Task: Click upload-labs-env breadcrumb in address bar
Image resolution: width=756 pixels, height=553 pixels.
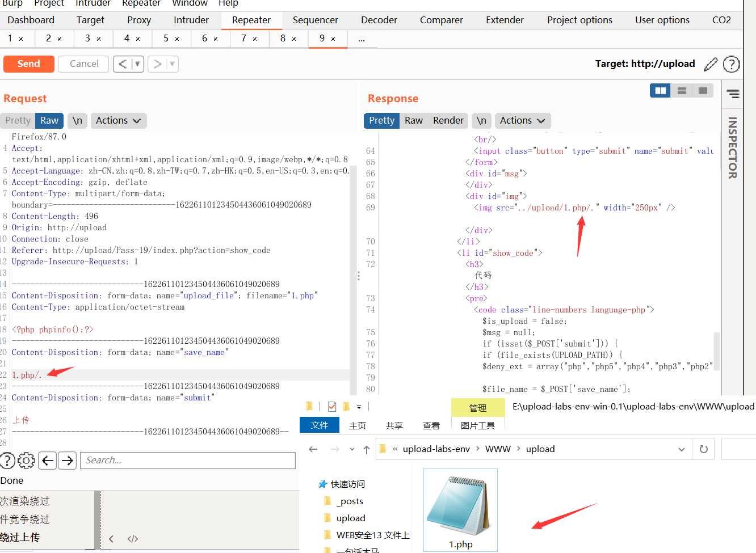Action: click(436, 449)
